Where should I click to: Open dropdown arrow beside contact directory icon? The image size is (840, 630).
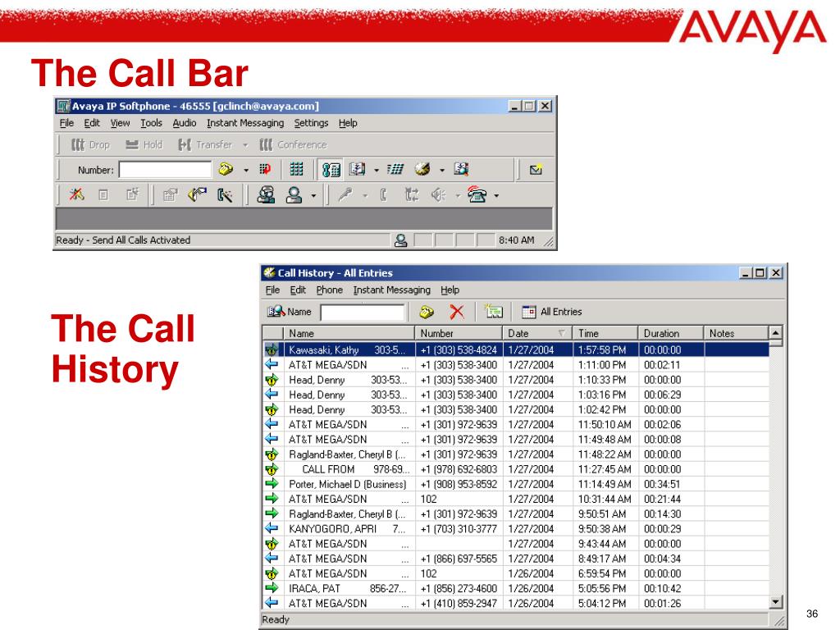376,171
